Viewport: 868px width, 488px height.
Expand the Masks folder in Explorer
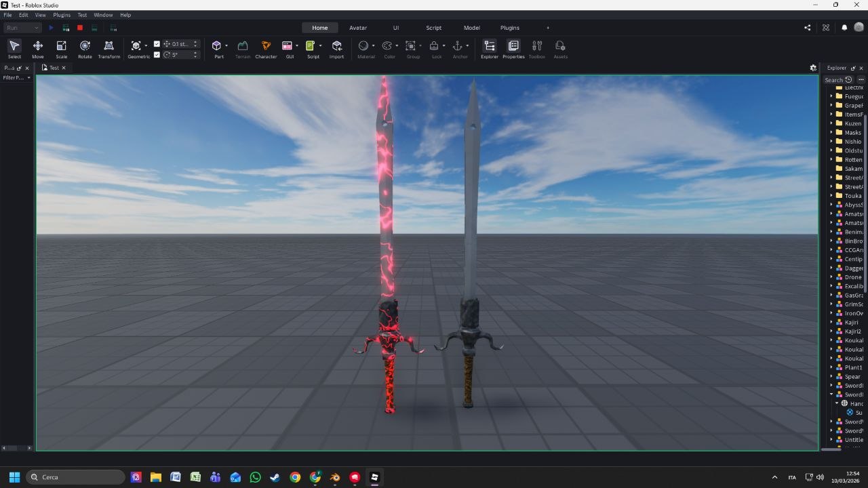tap(831, 132)
